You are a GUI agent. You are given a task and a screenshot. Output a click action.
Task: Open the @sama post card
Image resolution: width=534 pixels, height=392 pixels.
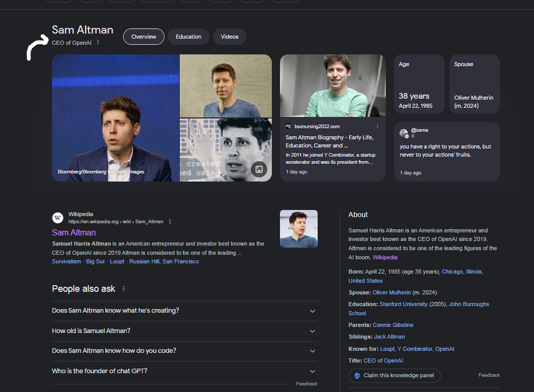447,152
